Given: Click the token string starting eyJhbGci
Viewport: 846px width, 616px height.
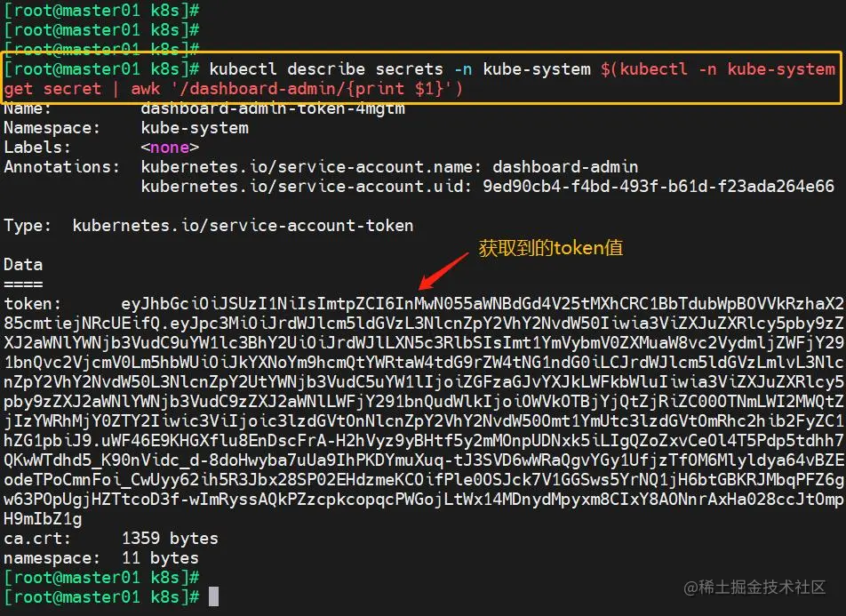Looking at the screenshot, I should point(483,304).
